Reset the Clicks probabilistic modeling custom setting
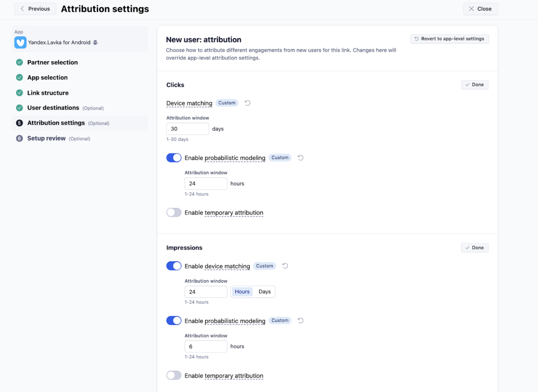Screen dimensions: 538x392 pos(300,158)
